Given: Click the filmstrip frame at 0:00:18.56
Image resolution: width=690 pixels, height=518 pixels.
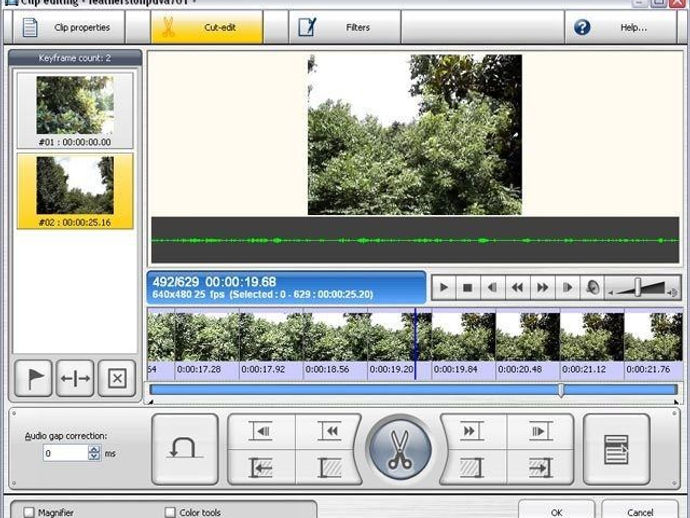Looking at the screenshot, I should [335, 337].
